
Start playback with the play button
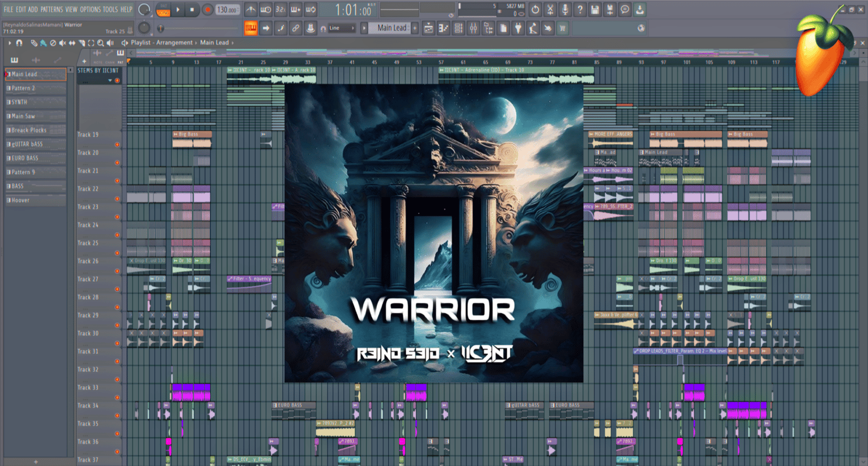point(178,9)
